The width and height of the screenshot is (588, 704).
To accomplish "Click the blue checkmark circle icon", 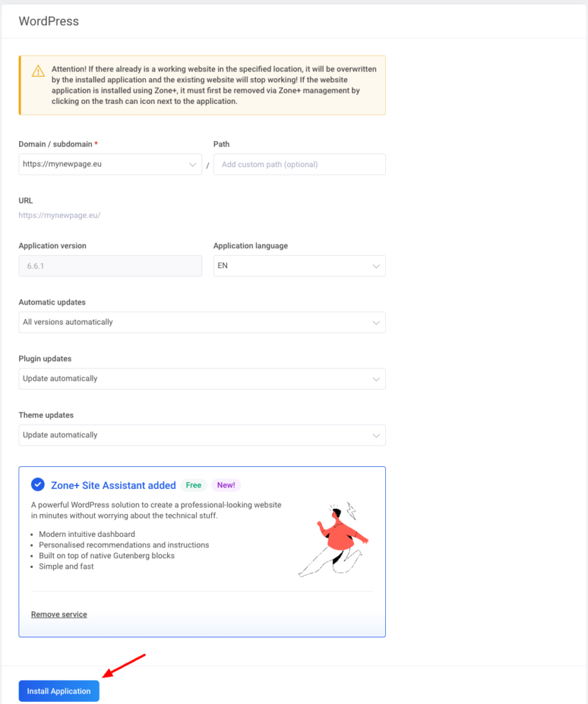I will 38,485.
